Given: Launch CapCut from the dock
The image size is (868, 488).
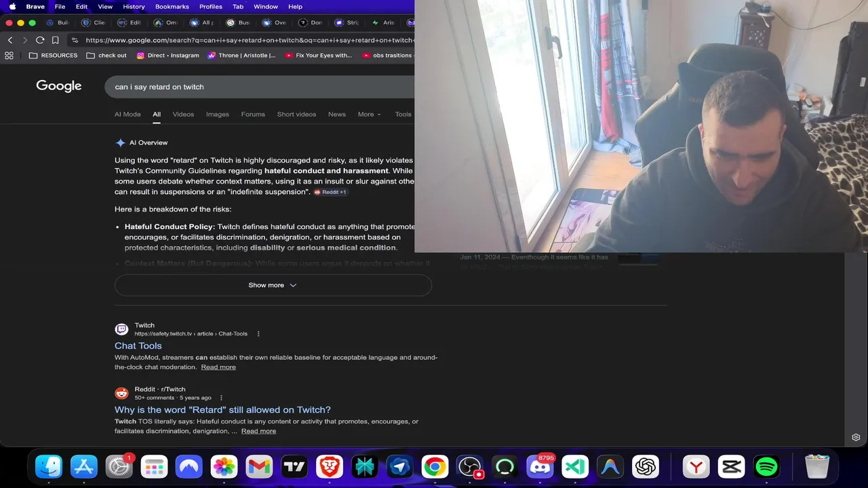Looking at the screenshot, I should click(x=731, y=466).
